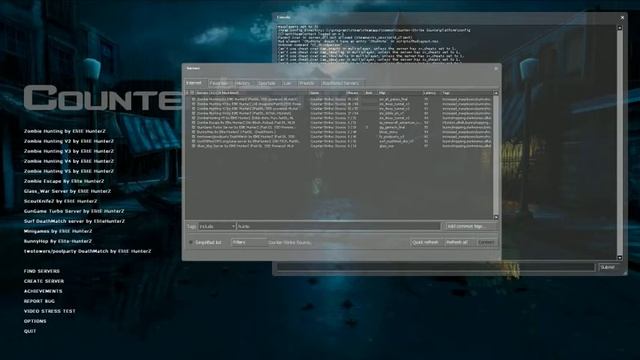Select the Zombie Escape server row
The image size is (640, 360).
[x=339, y=122]
